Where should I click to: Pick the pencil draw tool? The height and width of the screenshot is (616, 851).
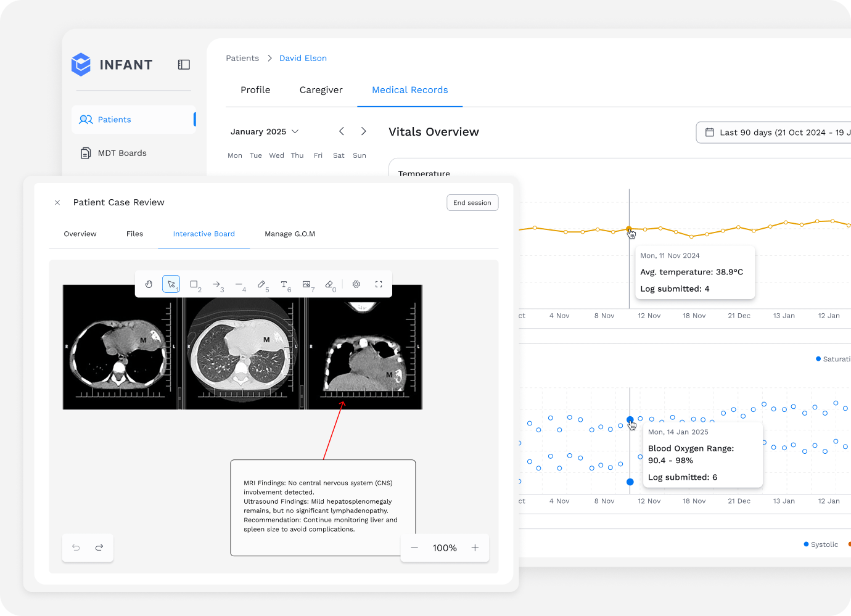pyautogui.click(x=261, y=284)
